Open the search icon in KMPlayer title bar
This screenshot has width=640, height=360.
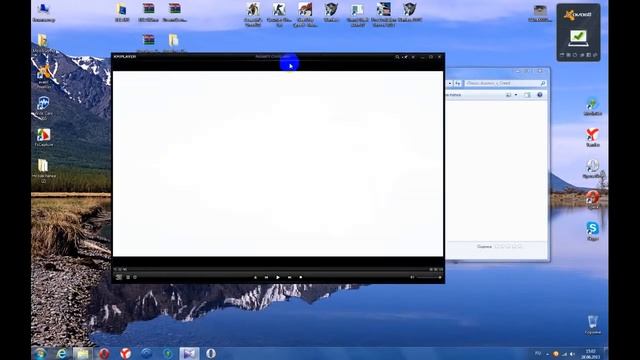coord(397,57)
